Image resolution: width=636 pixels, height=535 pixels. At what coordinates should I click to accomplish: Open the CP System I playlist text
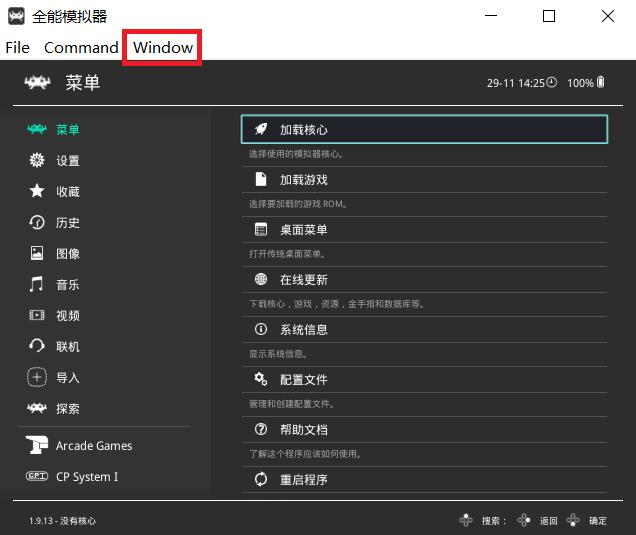click(87, 477)
